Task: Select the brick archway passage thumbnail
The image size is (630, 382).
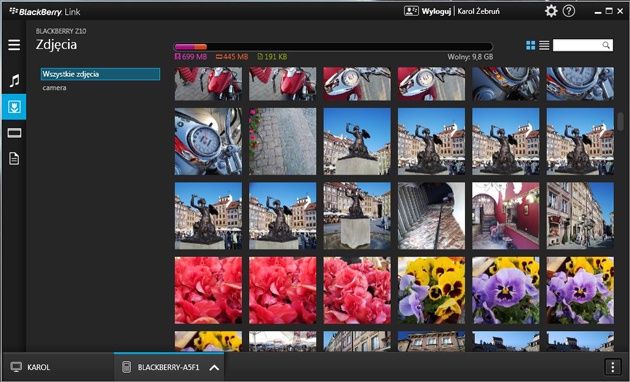Action: point(432,216)
